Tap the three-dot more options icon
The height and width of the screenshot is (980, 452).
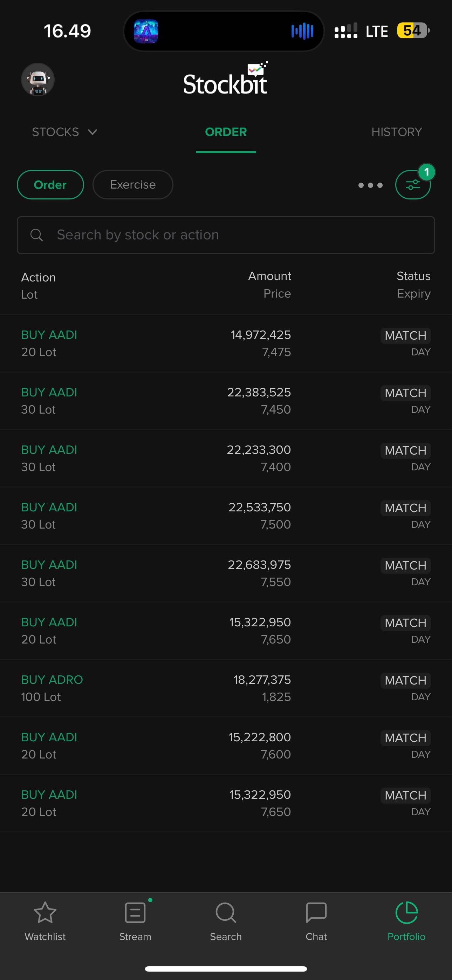pos(370,185)
